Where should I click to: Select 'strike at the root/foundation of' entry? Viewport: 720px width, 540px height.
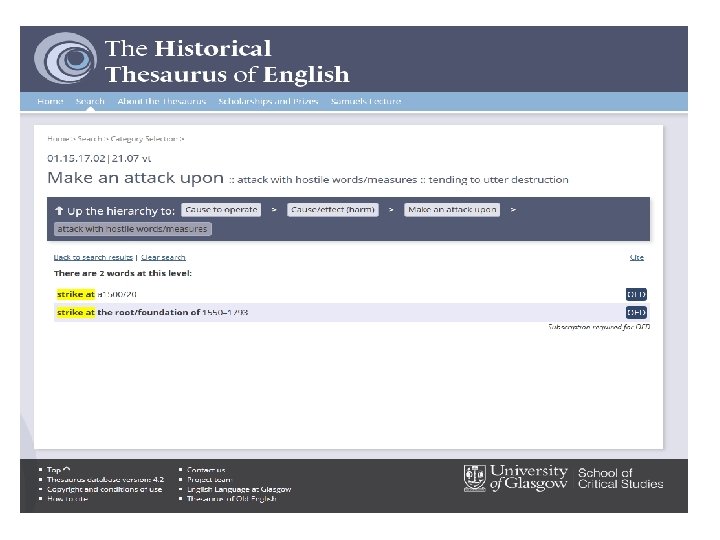(351, 312)
